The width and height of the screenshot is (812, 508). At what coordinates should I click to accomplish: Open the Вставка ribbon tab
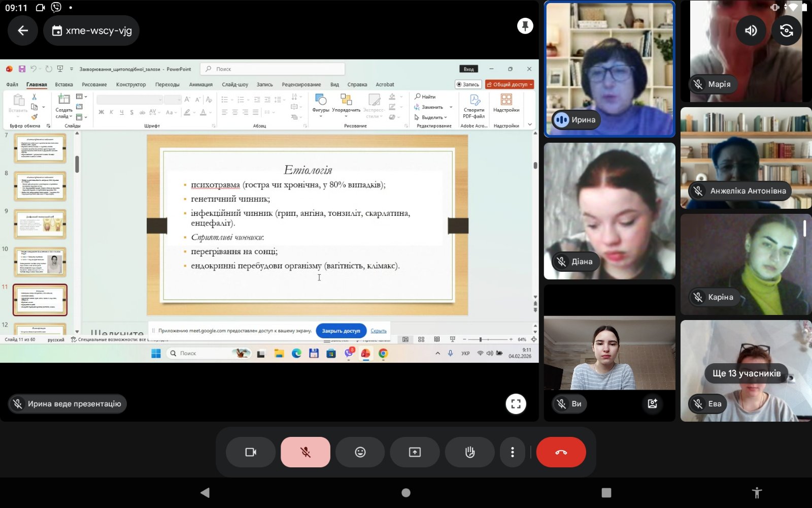click(64, 85)
